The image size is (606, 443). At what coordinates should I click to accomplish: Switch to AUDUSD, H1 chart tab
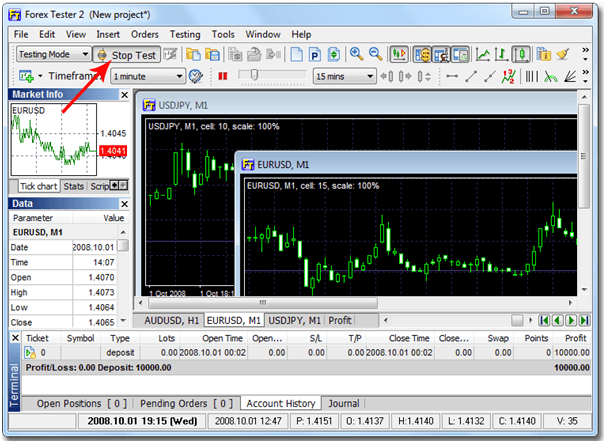(171, 320)
